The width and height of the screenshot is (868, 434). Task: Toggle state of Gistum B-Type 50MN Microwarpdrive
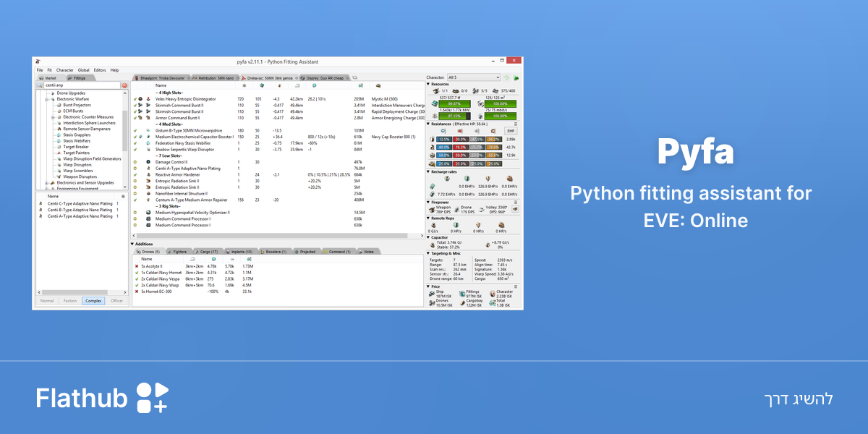(x=135, y=131)
